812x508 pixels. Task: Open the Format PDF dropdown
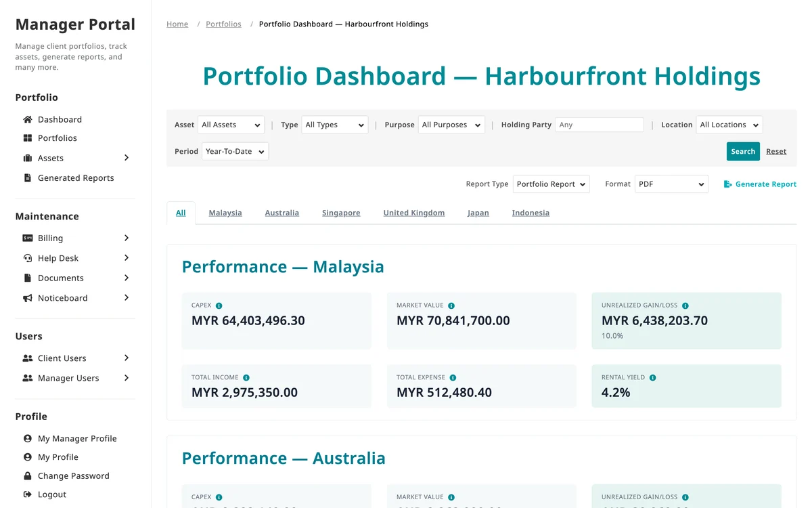[x=671, y=184]
